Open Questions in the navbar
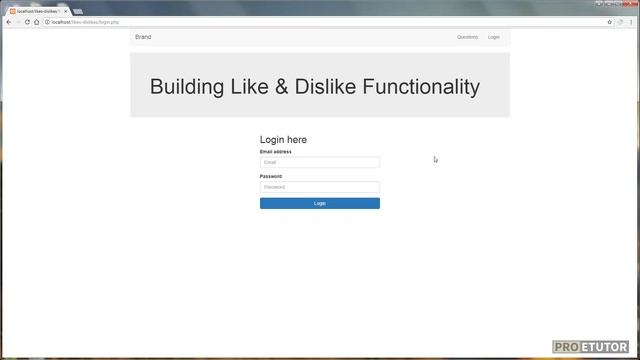 (x=467, y=37)
